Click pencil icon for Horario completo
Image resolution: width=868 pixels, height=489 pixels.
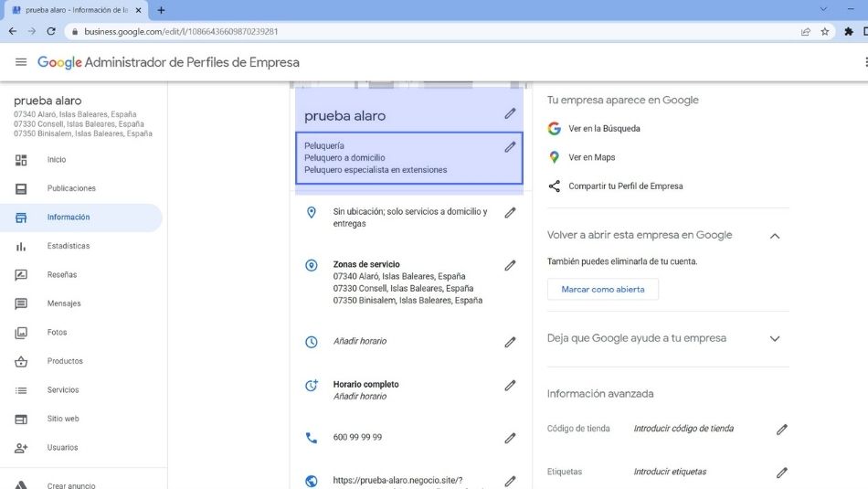click(x=510, y=386)
